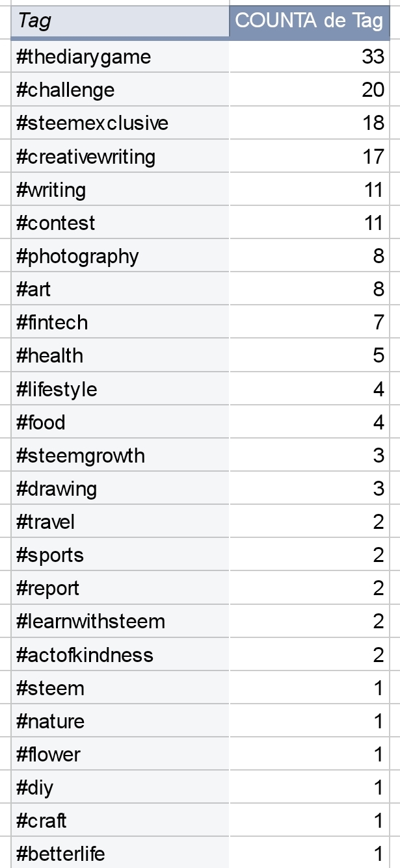Viewport: 400px width, 868px height.
Task: Select the #diy tag cell
Action: pos(120,788)
